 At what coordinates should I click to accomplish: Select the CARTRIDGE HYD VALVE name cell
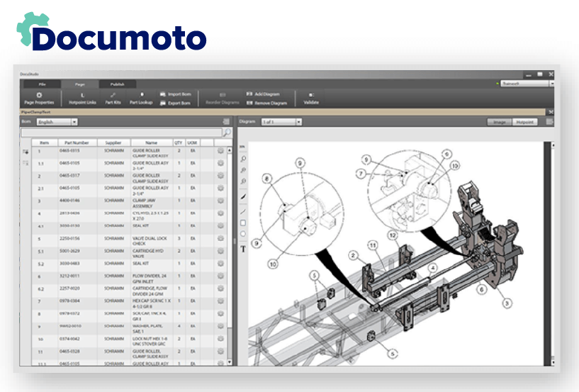coord(152,253)
